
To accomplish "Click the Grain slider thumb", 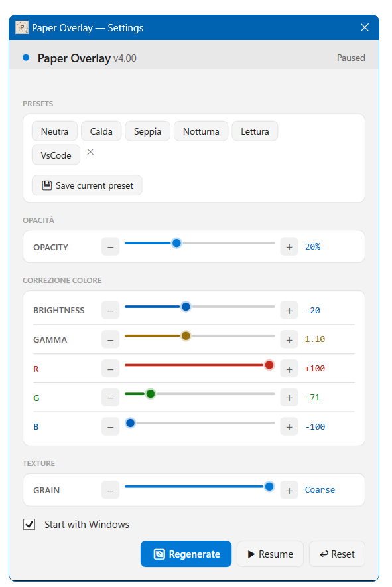I will (x=269, y=487).
